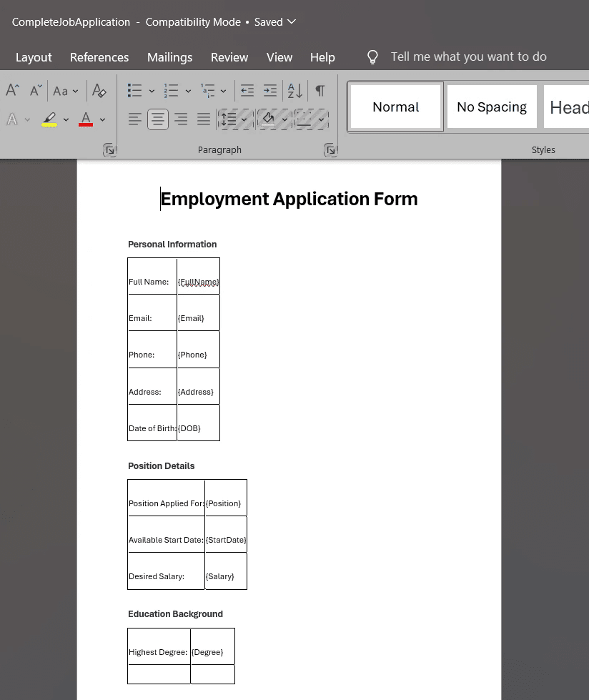Open the highlight color dropdown arrow

tap(66, 119)
